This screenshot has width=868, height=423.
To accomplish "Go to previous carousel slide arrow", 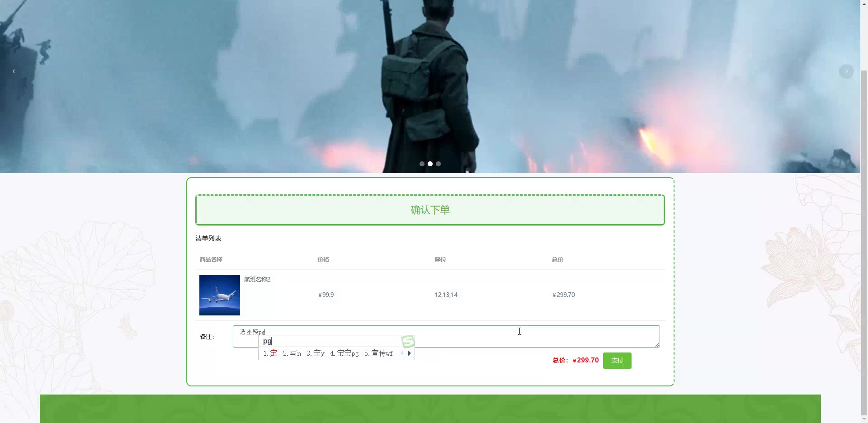I will [14, 71].
